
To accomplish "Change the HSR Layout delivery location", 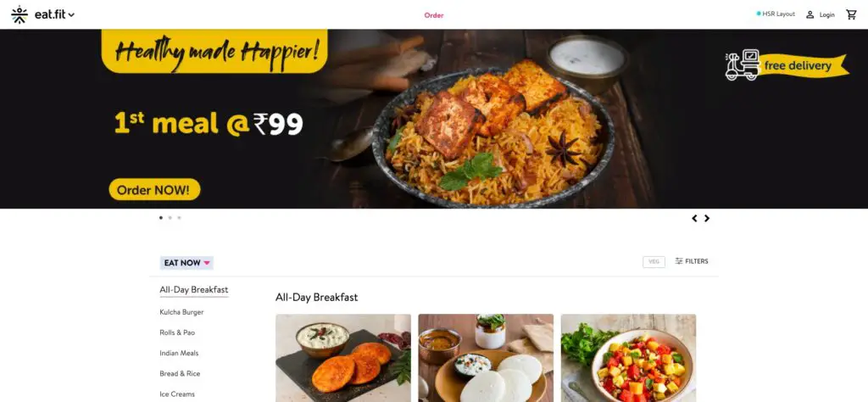I will click(778, 14).
